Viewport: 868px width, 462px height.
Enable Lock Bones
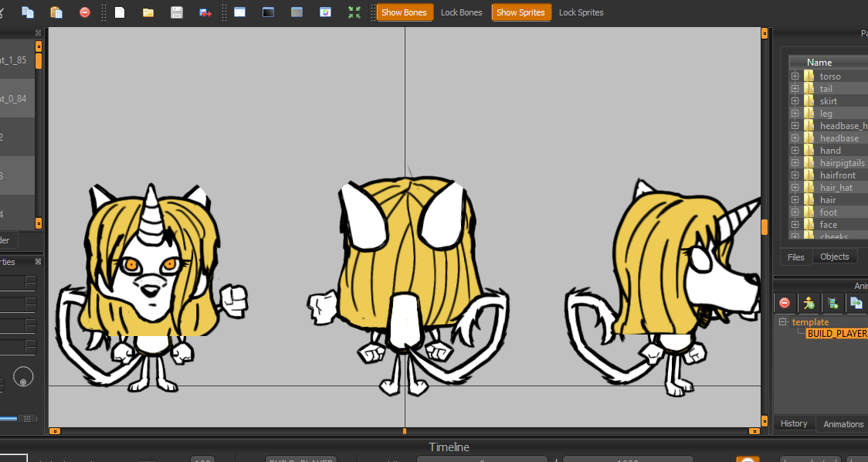[461, 12]
